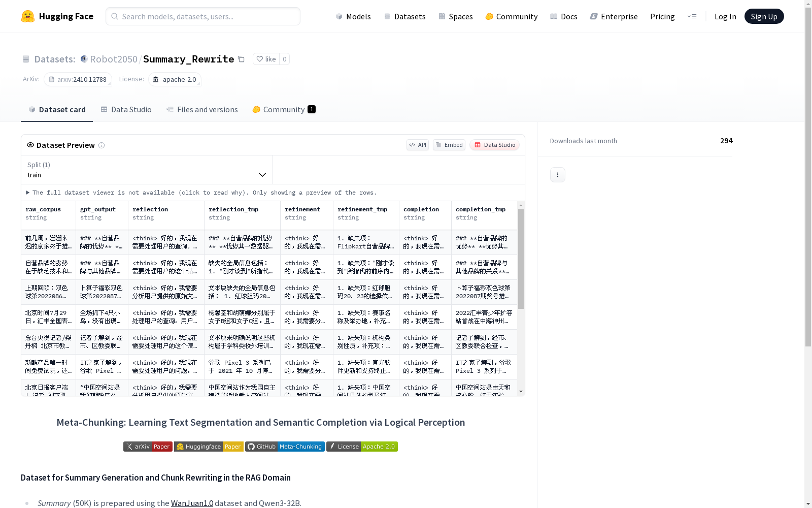Click the Sign Up button
Screen dimensions: 812x508
764,16
